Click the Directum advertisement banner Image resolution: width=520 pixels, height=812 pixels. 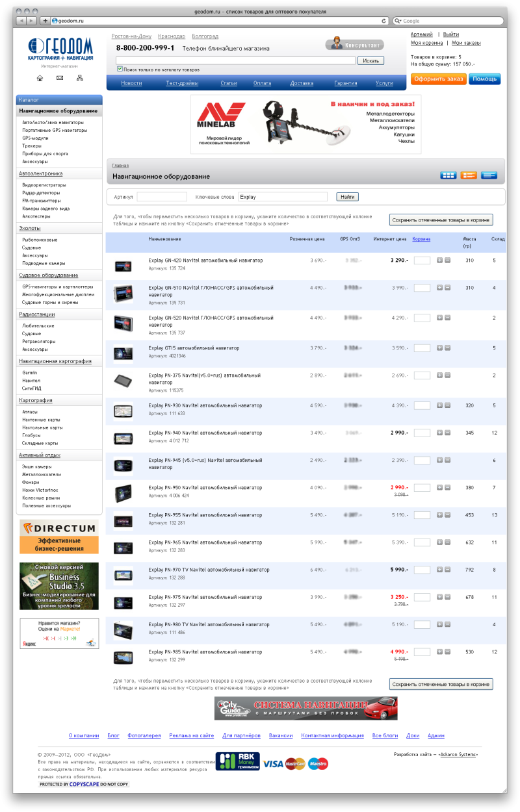59,537
